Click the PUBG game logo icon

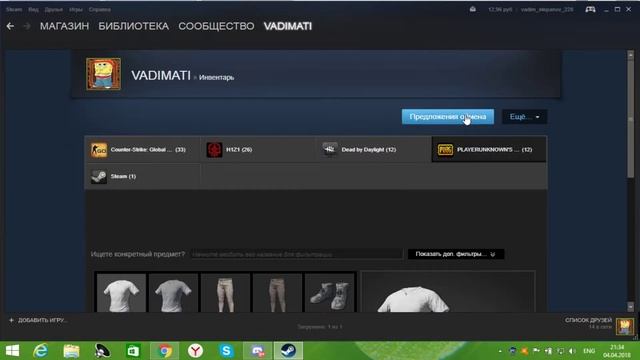pos(445,150)
